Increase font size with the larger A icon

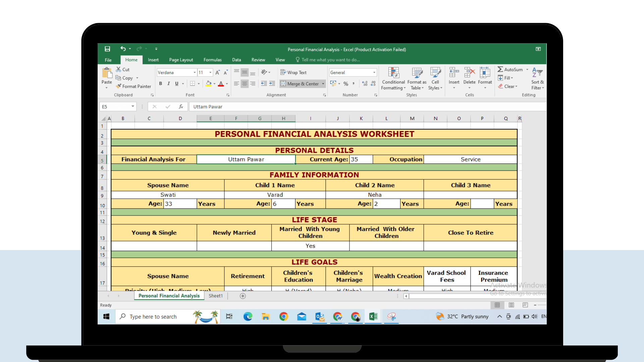[x=218, y=72]
